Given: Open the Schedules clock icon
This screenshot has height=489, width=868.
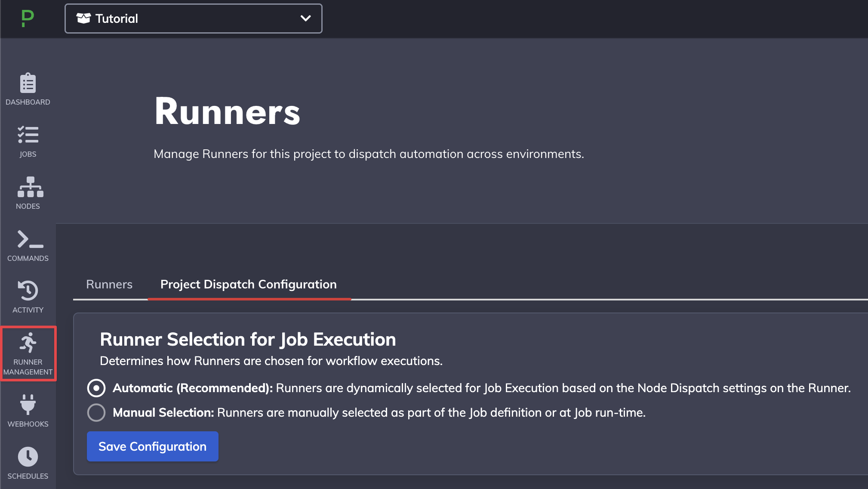Looking at the screenshot, I should [28, 457].
